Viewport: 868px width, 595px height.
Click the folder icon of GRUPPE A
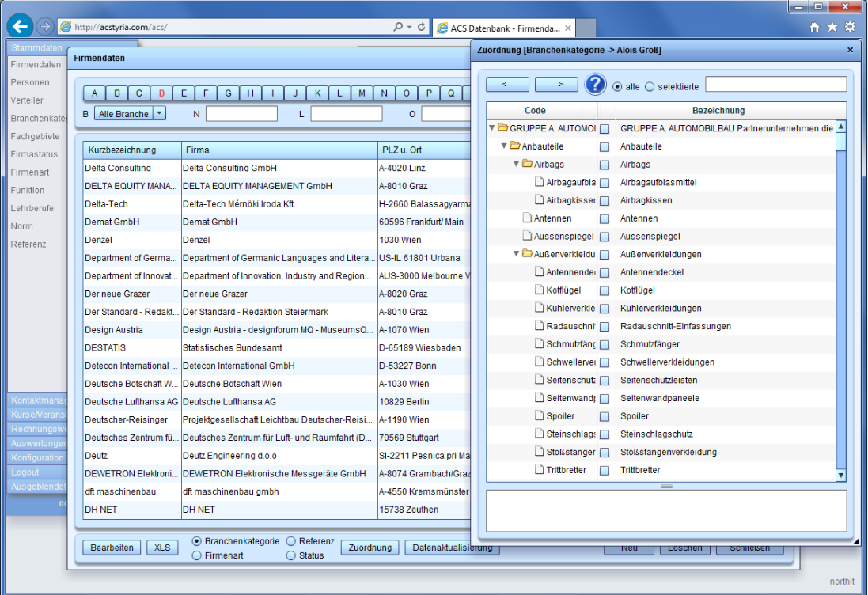pyautogui.click(x=502, y=128)
